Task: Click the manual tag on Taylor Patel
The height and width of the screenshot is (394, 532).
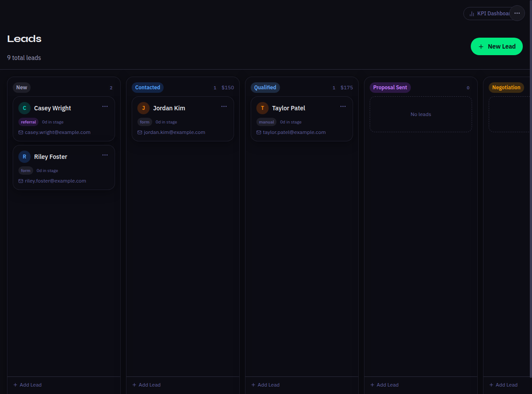Action: pos(266,122)
